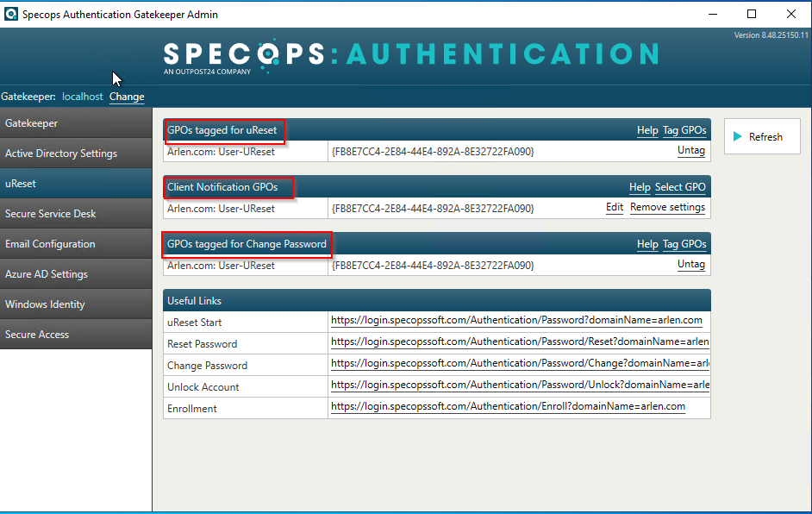Screen dimensions: 812x514
Task: Click the 'GPOs tagged for uReset' header
Action: [x=222, y=130]
